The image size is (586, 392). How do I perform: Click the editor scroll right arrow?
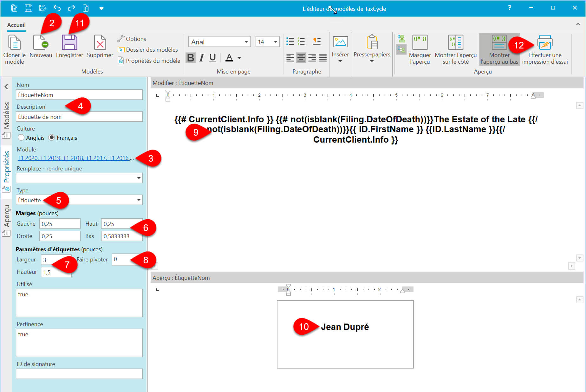571,266
